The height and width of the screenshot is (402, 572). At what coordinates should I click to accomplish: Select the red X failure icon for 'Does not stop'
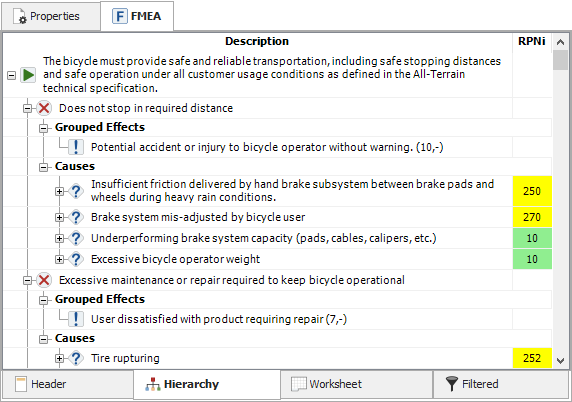tap(44, 108)
